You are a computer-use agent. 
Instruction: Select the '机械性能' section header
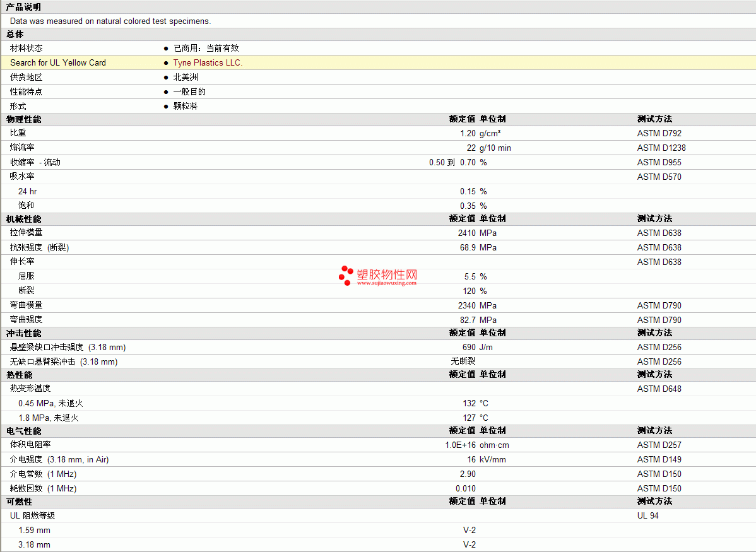pyautogui.click(x=23, y=220)
